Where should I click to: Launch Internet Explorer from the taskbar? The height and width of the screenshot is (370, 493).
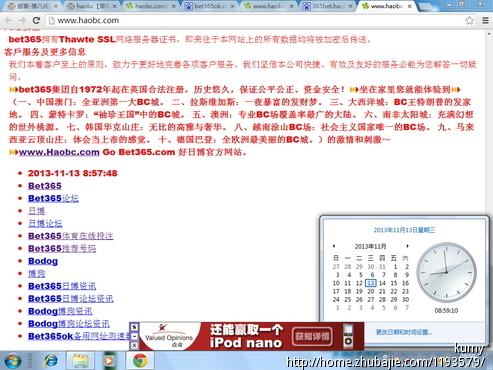[51, 361]
